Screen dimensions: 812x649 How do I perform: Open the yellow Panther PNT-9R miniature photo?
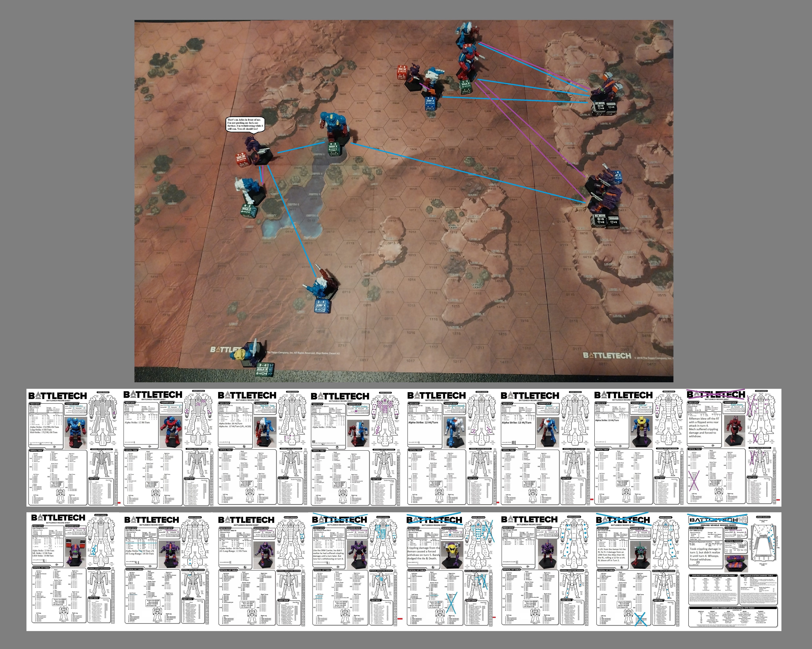[641, 432]
